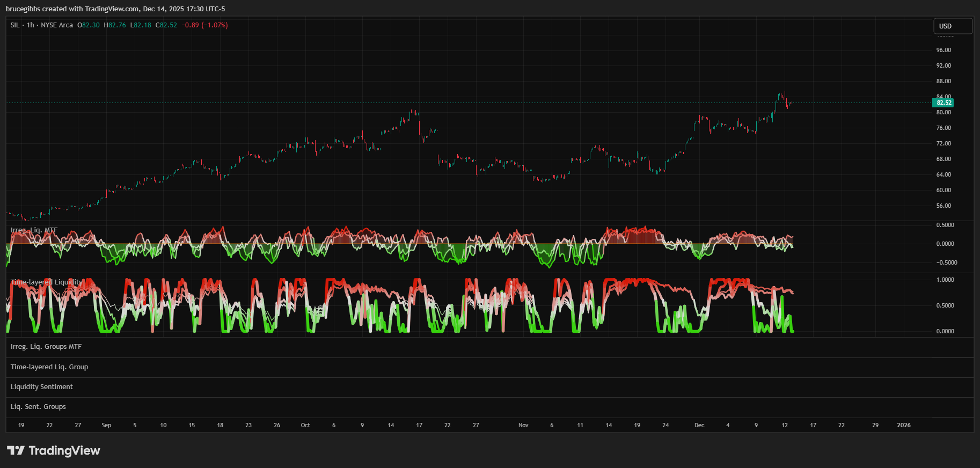Expand the Liquidity Sentiment pane
This screenshot has width=980, height=468.
tap(42, 387)
